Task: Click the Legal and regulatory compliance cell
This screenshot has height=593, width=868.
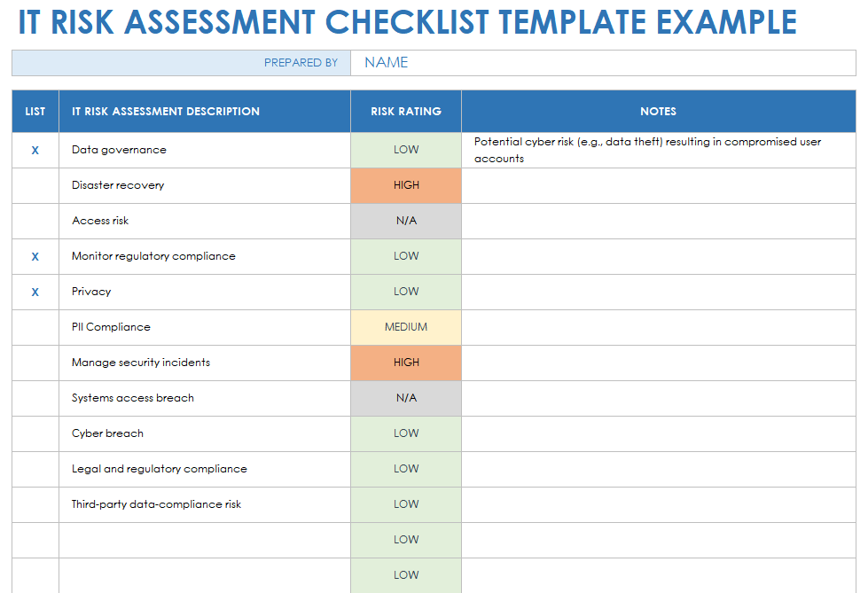Action: pos(160,469)
